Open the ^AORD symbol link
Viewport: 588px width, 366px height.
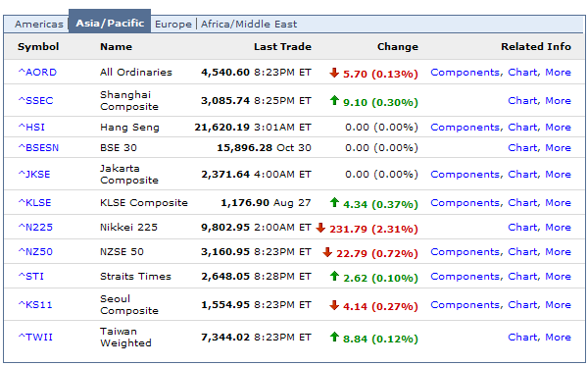tap(37, 72)
